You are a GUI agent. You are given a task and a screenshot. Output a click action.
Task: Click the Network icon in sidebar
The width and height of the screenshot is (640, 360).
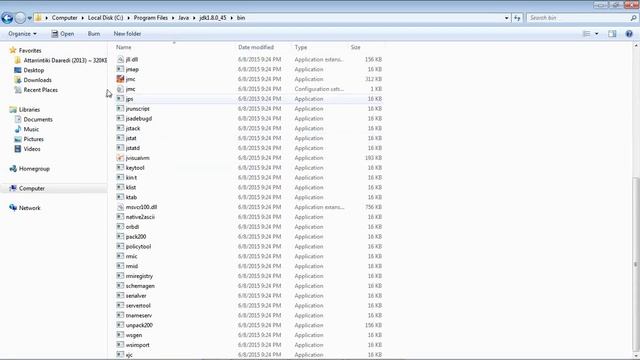[13, 208]
